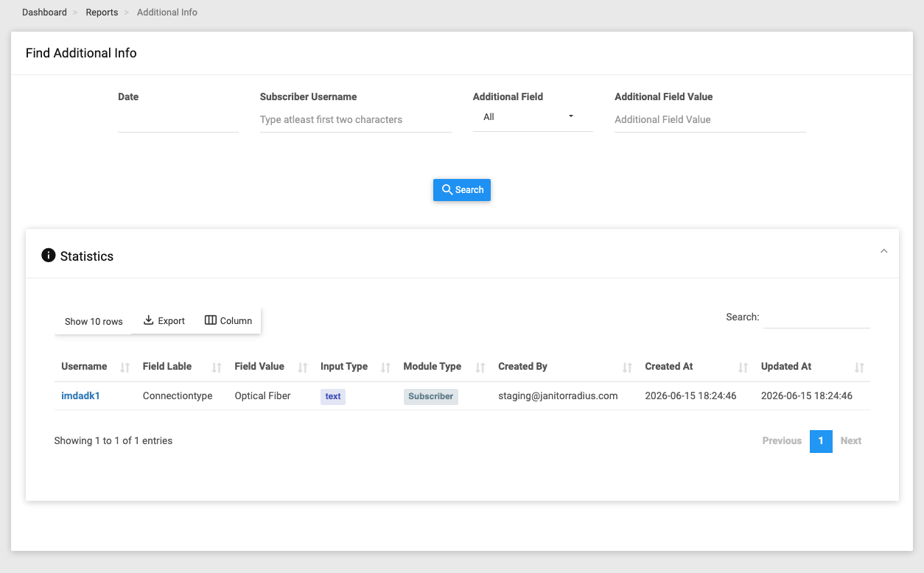The image size is (924, 573).
Task: Click the Export button
Action: coord(164,320)
